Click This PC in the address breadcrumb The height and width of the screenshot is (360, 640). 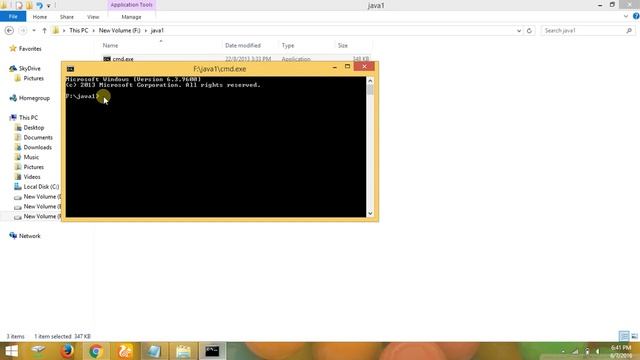(x=79, y=31)
